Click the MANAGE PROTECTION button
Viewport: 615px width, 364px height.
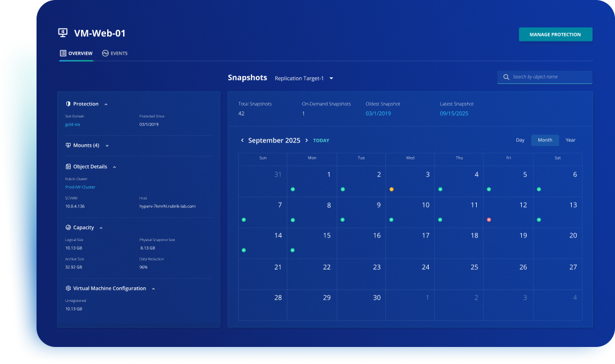(x=555, y=34)
